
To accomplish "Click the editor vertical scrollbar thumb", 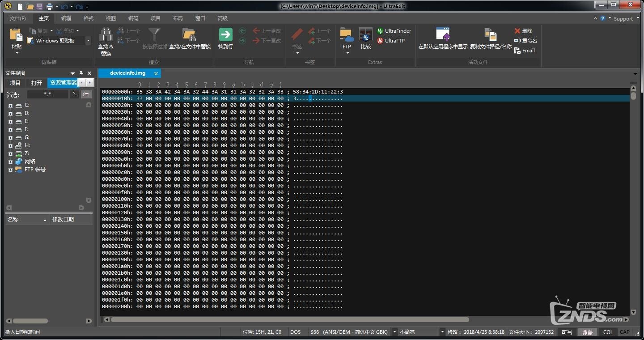I will click(633, 96).
